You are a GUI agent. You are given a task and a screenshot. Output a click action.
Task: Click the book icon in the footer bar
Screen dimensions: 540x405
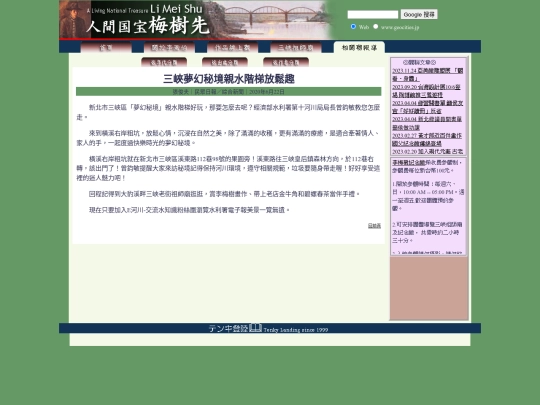point(256,328)
